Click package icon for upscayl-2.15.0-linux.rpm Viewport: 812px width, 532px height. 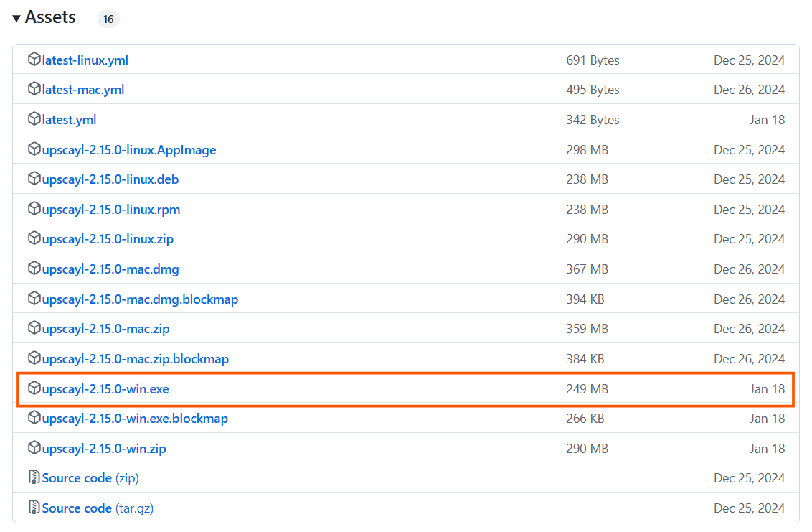click(x=34, y=209)
